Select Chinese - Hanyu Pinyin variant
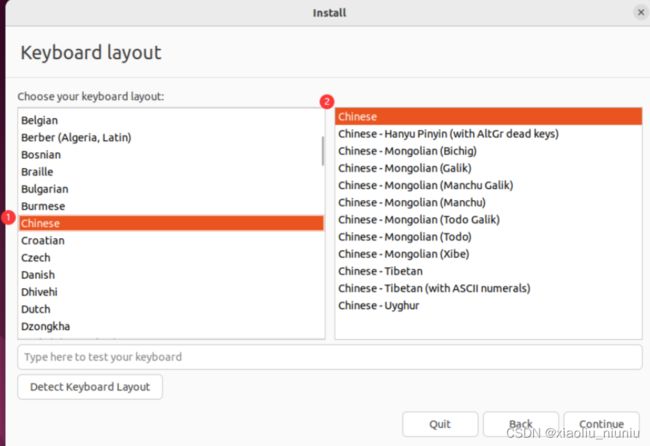 (488, 134)
